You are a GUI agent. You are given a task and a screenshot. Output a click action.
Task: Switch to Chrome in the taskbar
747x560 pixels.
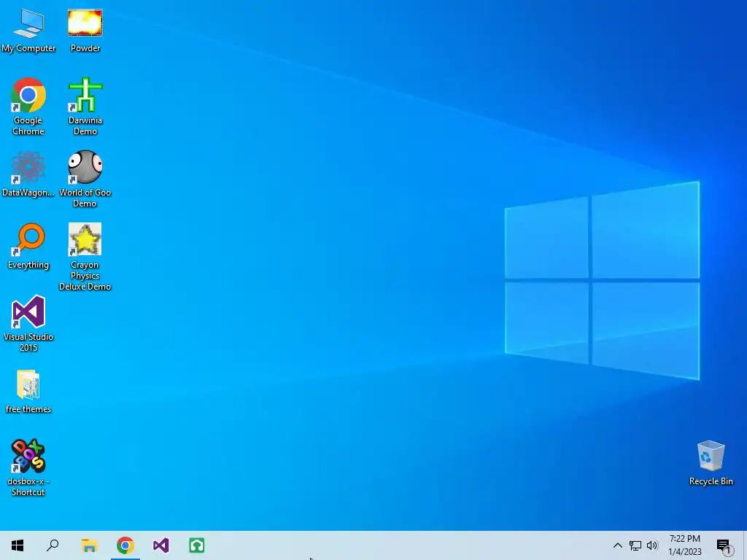(x=125, y=545)
